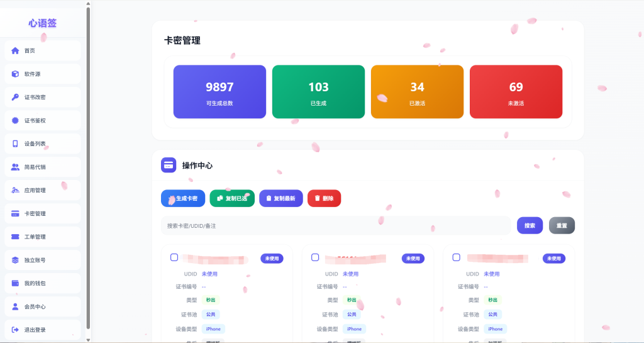Click the 卡密管理 page heading
The image size is (644, 343).
pyautogui.click(x=182, y=40)
